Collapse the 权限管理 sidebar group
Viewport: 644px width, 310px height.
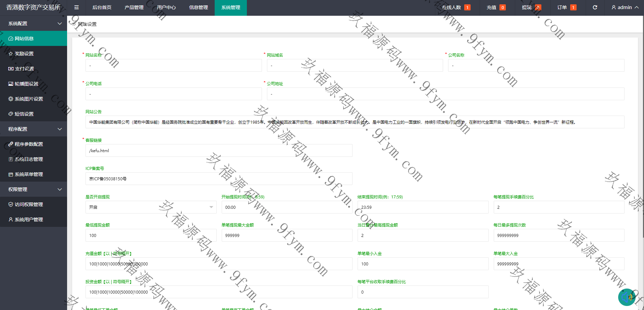34,189
